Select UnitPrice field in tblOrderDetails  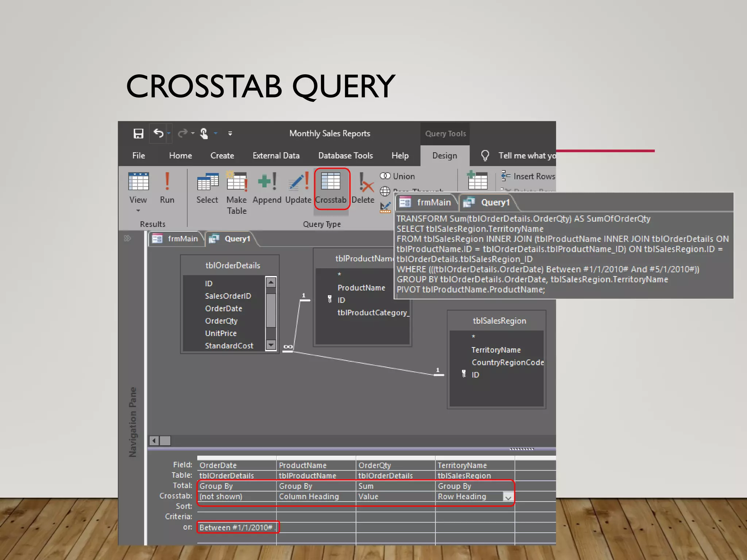[221, 333]
